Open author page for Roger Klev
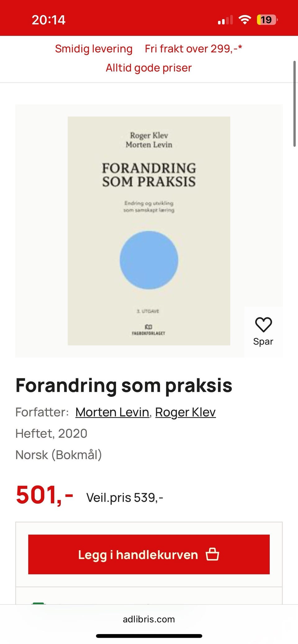Screen dimensions: 298x644 click(185, 412)
